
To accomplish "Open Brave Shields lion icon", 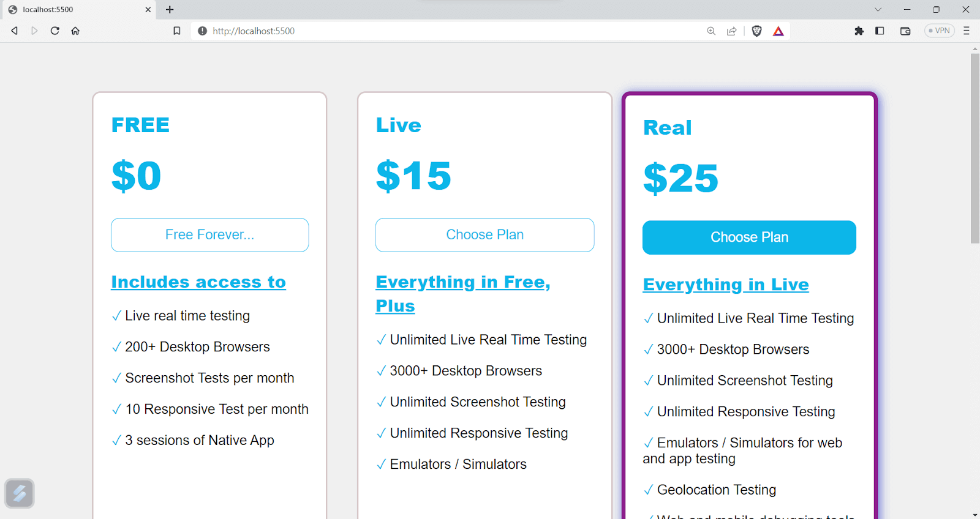I will click(x=756, y=31).
